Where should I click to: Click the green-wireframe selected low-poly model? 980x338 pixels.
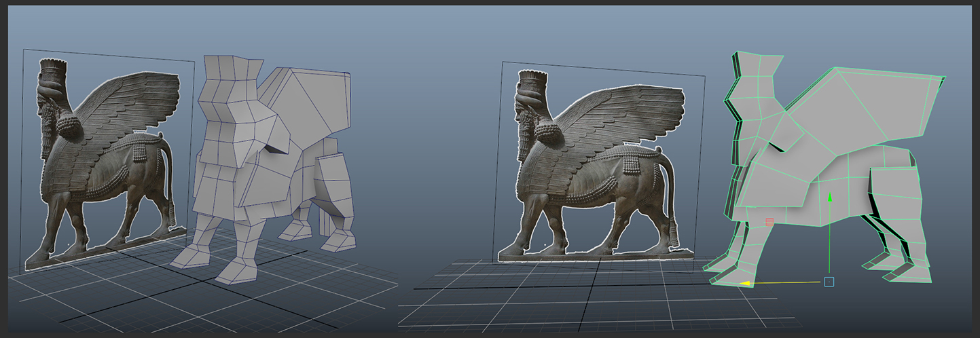(x=825, y=170)
